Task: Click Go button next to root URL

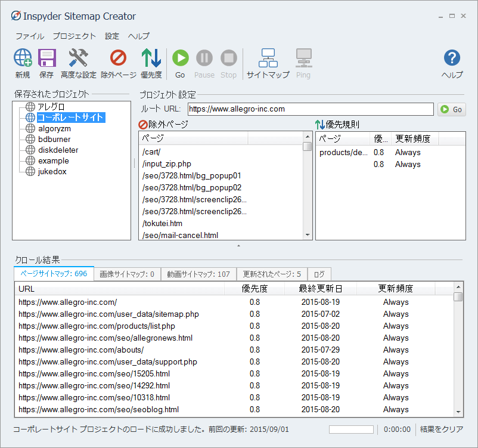Action: pyautogui.click(x=452, y=109)
